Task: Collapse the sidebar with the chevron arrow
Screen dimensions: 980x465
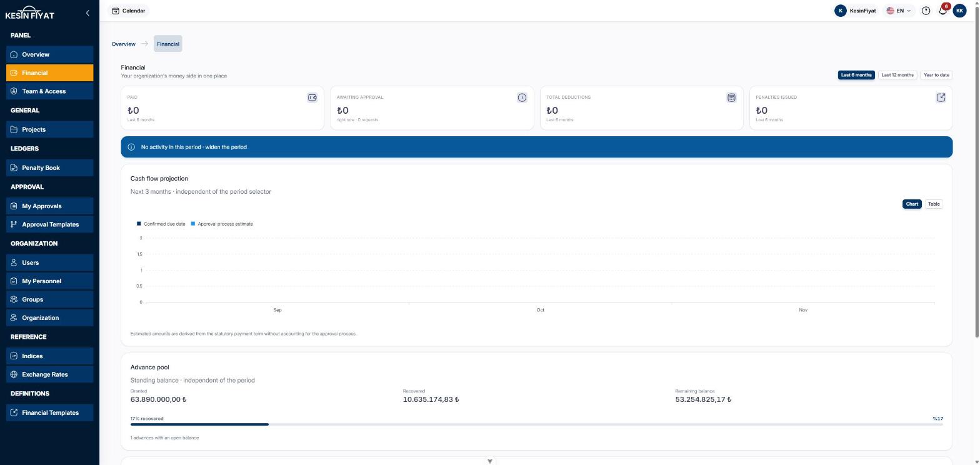Action: click(87, 12)
